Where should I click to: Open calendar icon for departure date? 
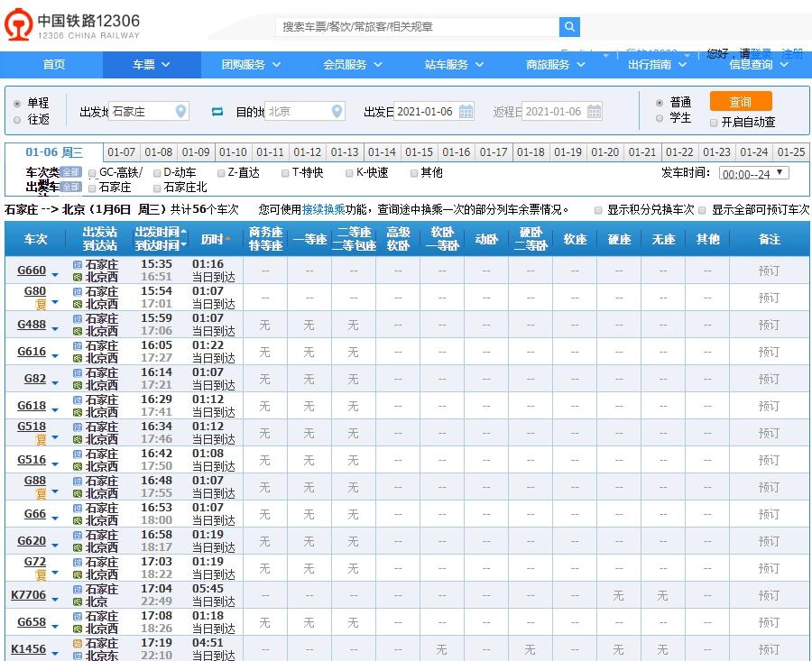[x=466, y=112]
